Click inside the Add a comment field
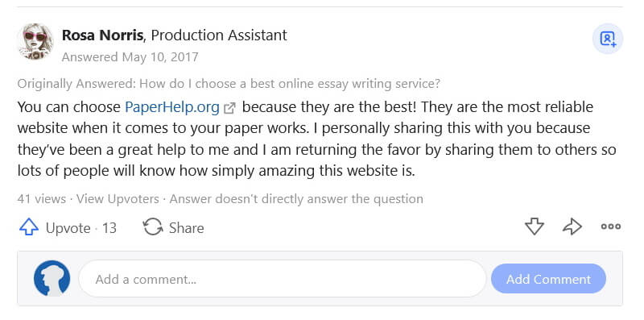The width and height of the screenshot is (644, 320). pyautogui.click(x=283, y=279)
